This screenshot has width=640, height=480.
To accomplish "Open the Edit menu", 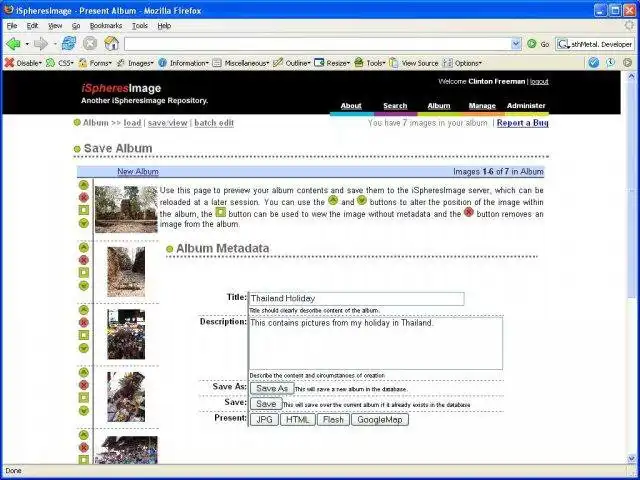I will click(32, 26).
